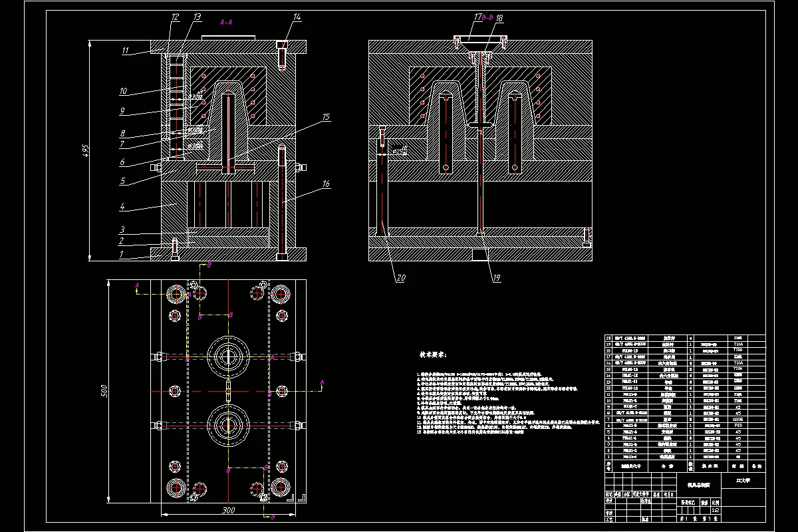Screen dimensions: 798x532
Task: Click the PBD material cell in parts table
Action: tap(737, 425)
